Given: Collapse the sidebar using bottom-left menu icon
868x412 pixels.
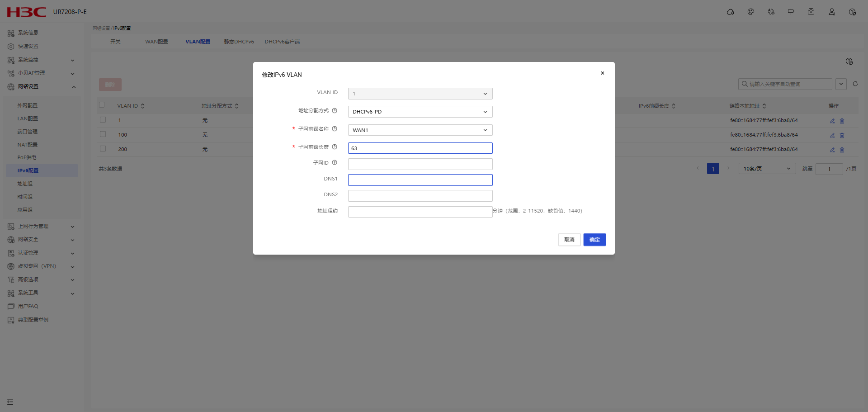Looking at the screenshot, I should point(10,402).
